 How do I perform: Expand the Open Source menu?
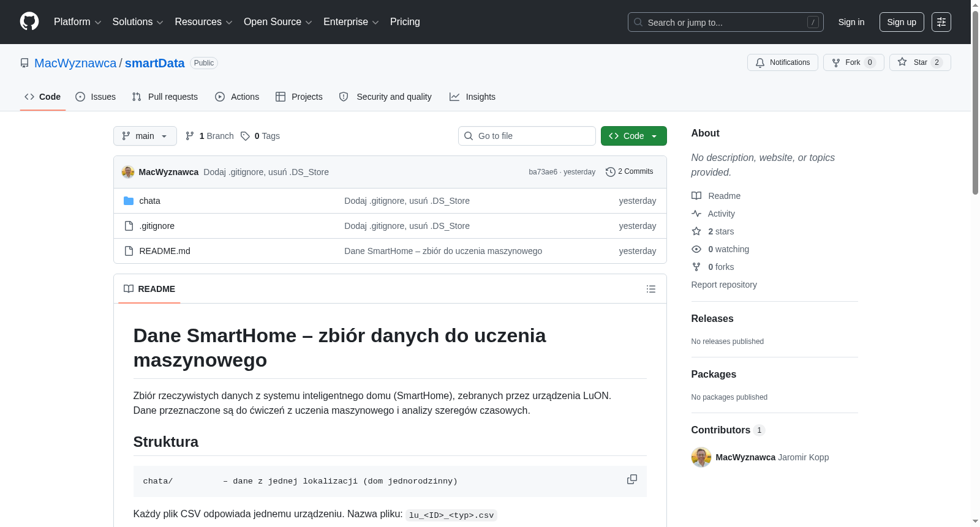[x=278, y=22]
